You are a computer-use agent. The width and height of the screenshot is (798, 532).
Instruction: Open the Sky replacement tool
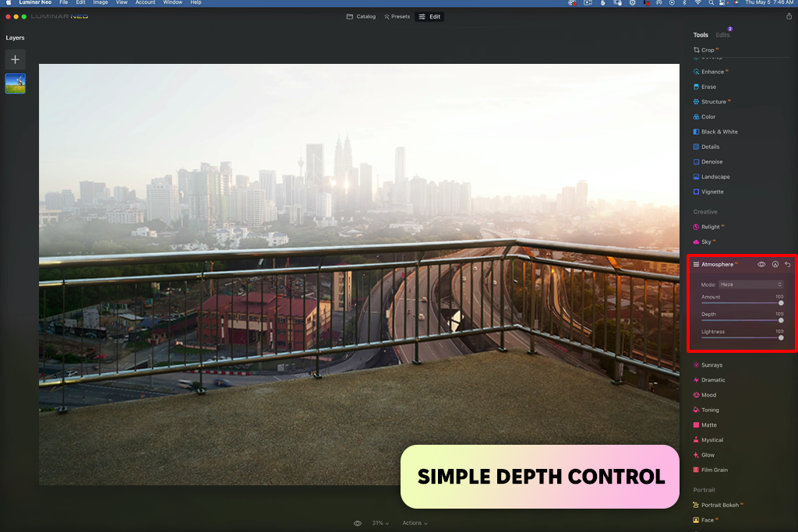coord(704,242)
